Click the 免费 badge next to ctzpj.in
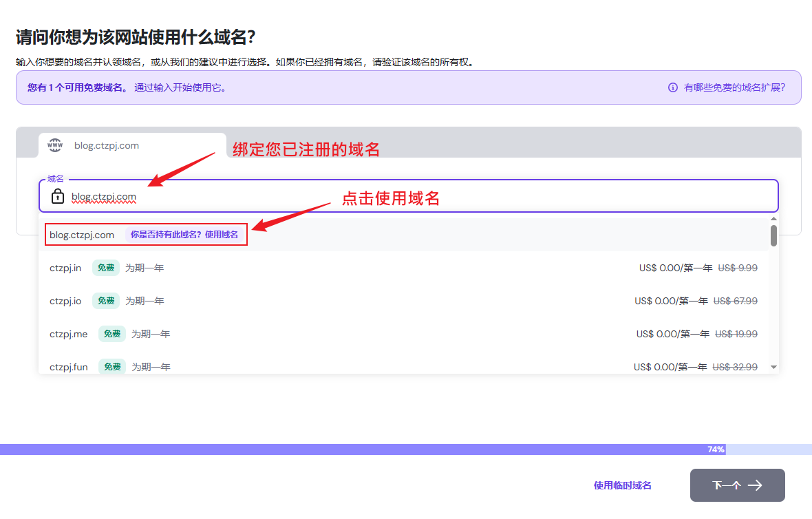Viewport: 812px width, 519px height. tap(106, 268)
